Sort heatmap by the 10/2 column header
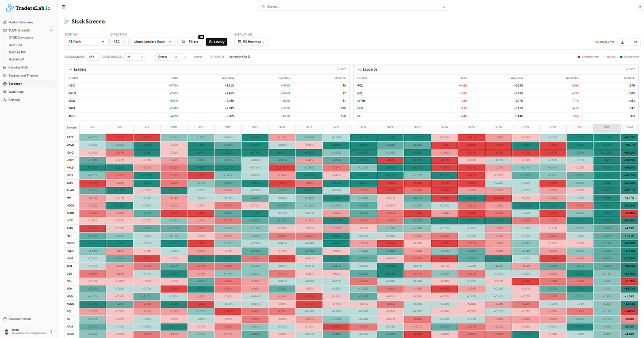Viewport: 644px width, 338px height. click(x=606, y=128)
